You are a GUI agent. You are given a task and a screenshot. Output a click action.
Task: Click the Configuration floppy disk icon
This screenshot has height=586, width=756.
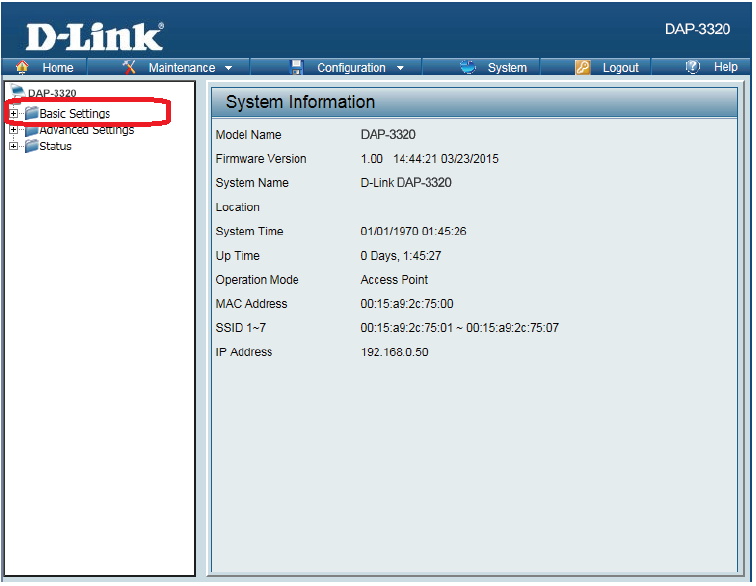(x=296, y=67)
